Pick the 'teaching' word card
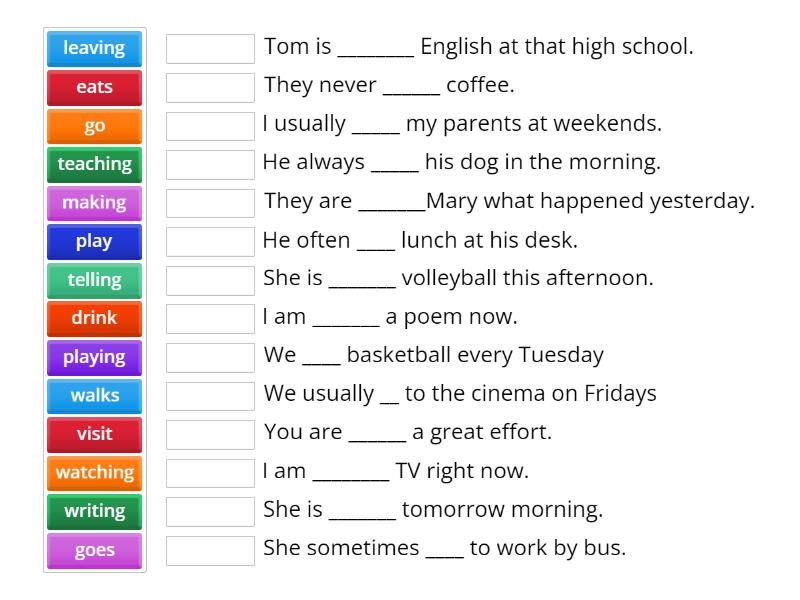Screen dimensions: 800x600 [94, 164]
